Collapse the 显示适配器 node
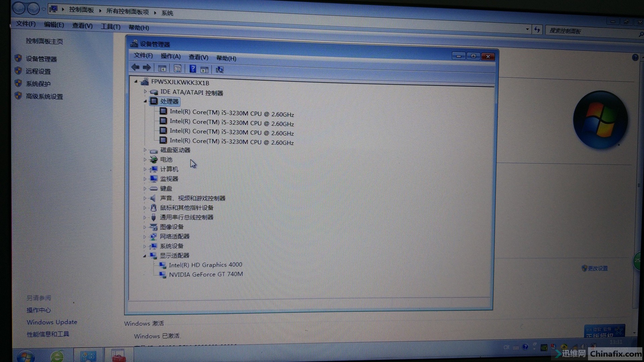The width and height of the screenshot is (644, 362). pyautogui.click(x=145, y=256)
